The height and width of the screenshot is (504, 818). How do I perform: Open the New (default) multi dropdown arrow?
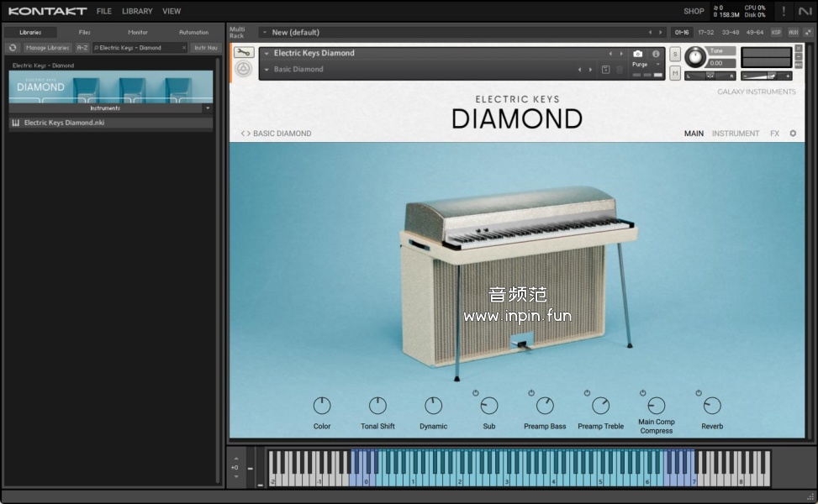(265, 32)
